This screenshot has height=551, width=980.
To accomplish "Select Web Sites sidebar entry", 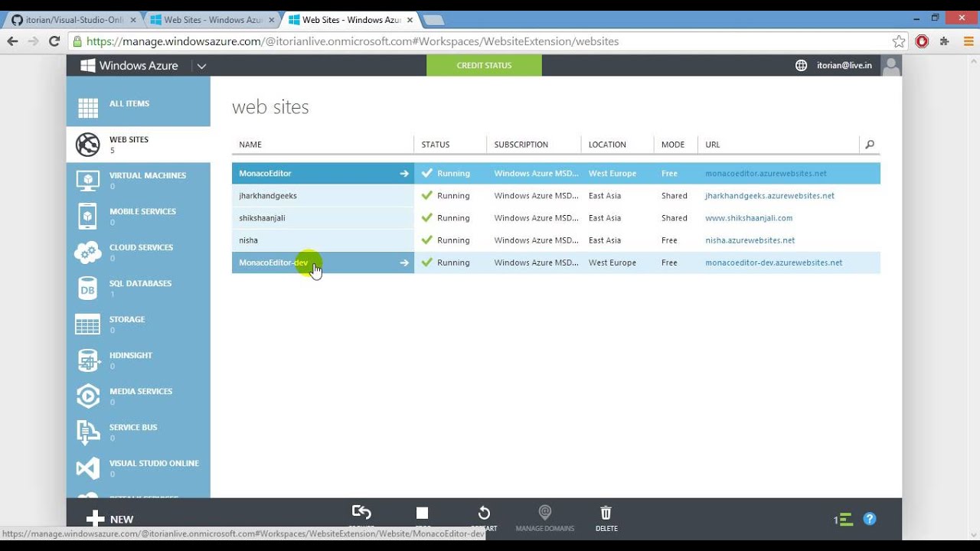I will click(x=138, y=144).
